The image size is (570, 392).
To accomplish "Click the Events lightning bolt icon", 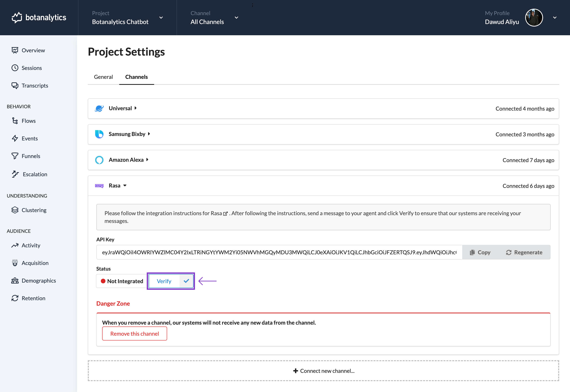I will 15,138.
